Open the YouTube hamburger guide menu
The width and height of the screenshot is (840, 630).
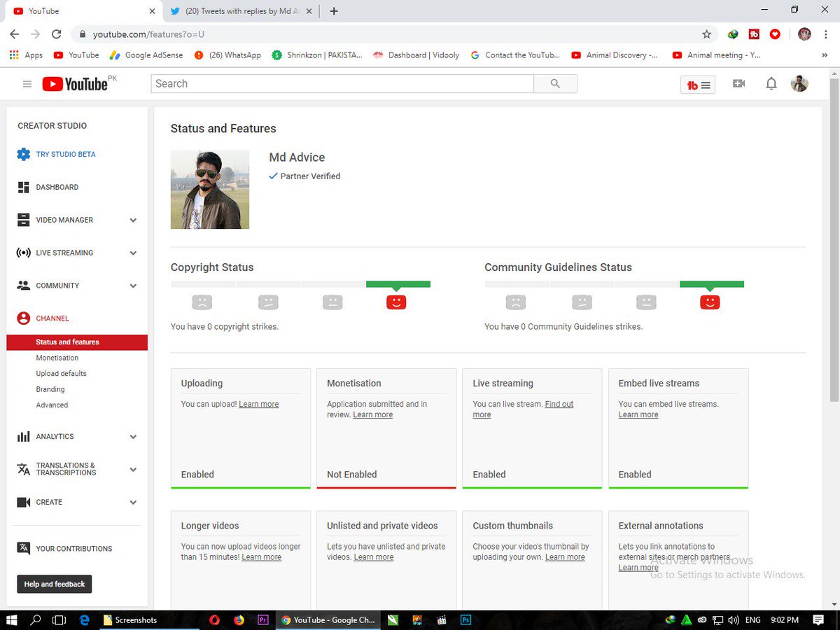(27, 84)
